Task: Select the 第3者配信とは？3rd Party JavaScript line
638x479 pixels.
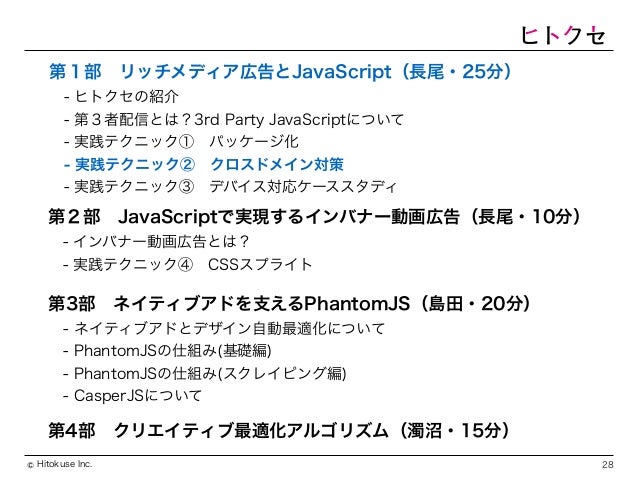Action: (x=234, y=120)
